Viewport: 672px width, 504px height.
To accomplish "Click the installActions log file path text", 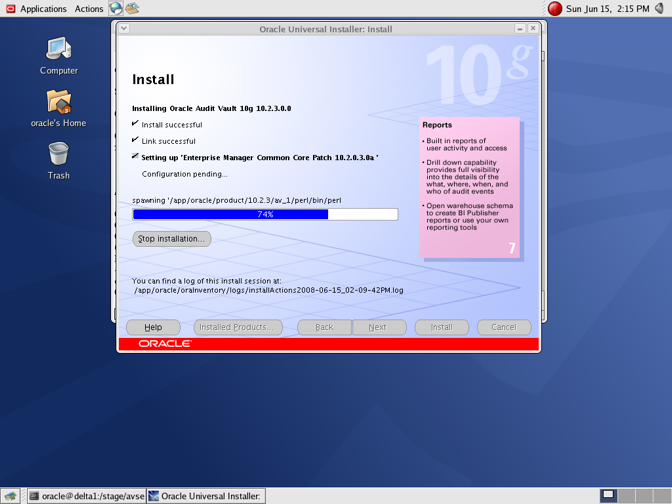I will tap(269, 290).
